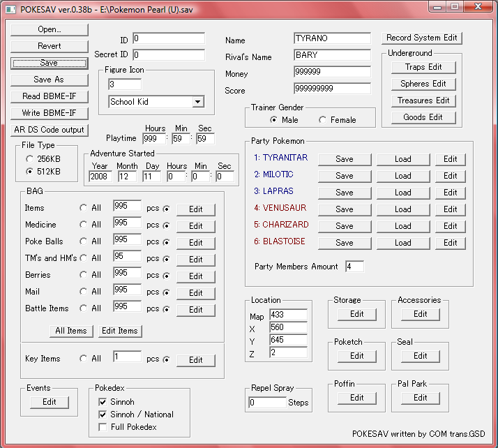Edit the Battle Items pocket
Viewport: 498px width, 448px height.
195,310
